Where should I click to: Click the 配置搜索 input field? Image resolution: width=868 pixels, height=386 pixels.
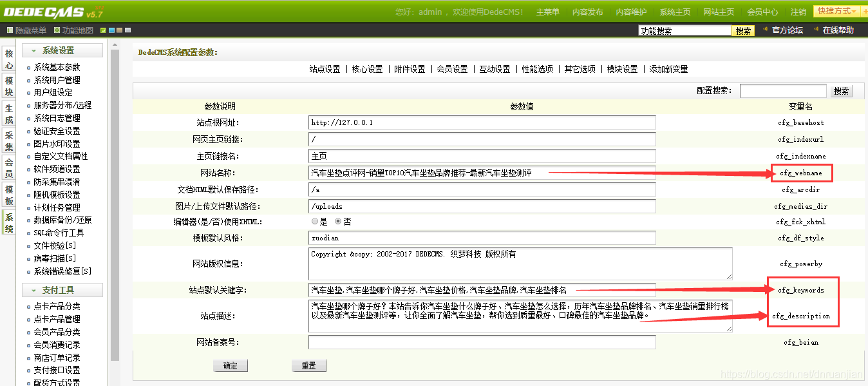pyautogui.click(x=783, y=91)
